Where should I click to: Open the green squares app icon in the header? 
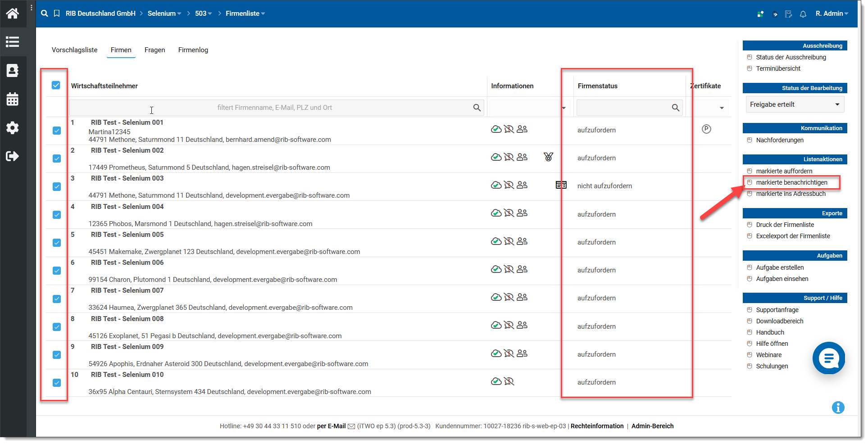click(760, 14)
